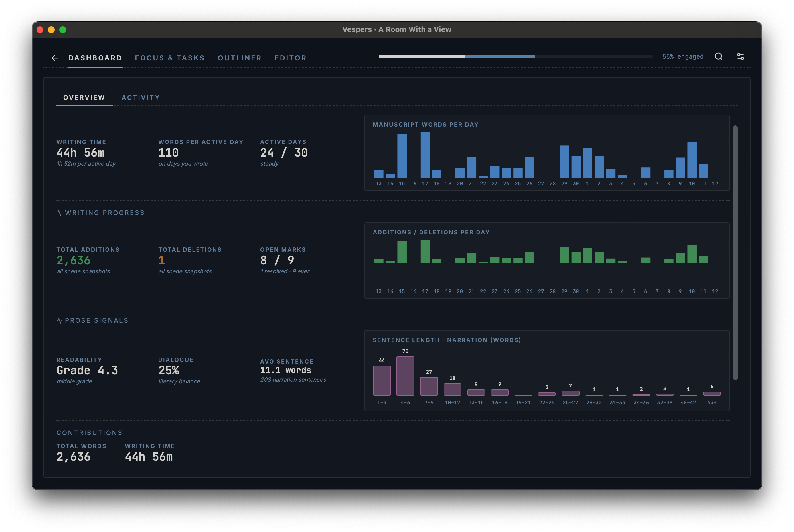The image size is (794, 532).
Task: Click the day 17 bar in words chart
Action: 425,155
